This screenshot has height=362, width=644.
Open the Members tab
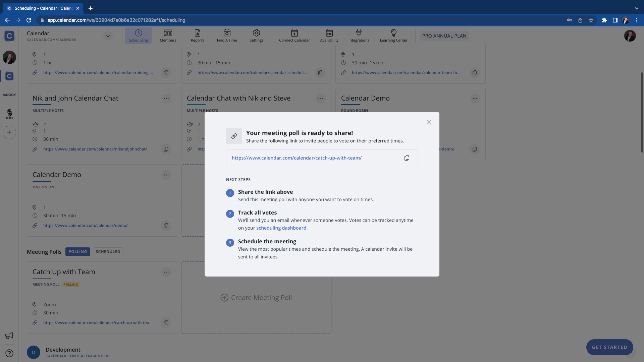click(168, 36)
